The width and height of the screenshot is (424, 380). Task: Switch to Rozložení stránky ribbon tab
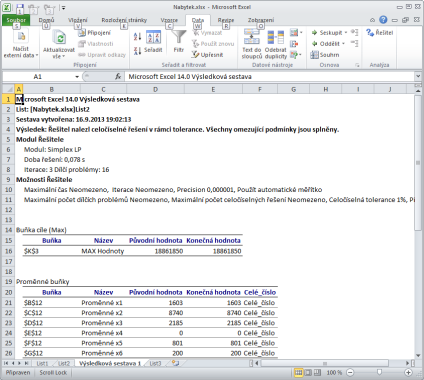(124, 20)
